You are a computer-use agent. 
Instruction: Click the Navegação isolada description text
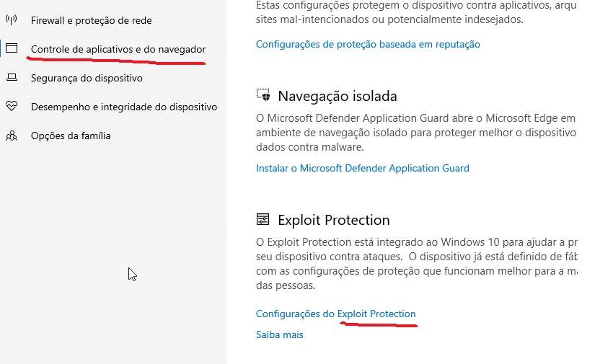pos(416,132)
